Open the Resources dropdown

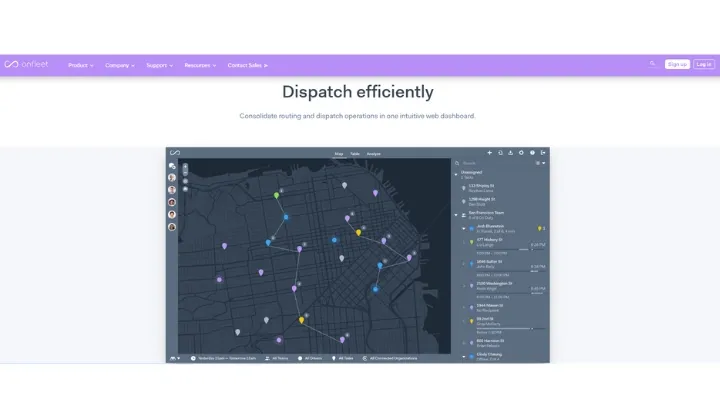click(199, 65)
